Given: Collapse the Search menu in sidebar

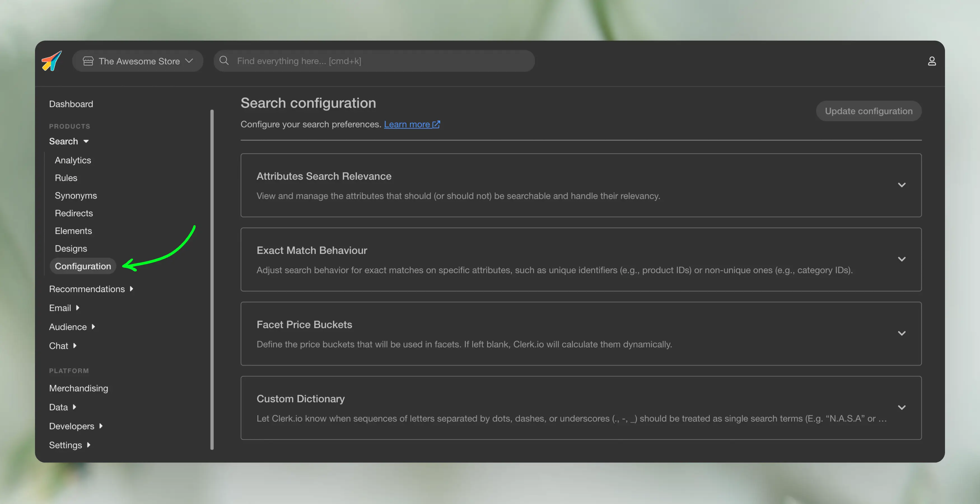Looking at the screenshot, I should [69, 141].
